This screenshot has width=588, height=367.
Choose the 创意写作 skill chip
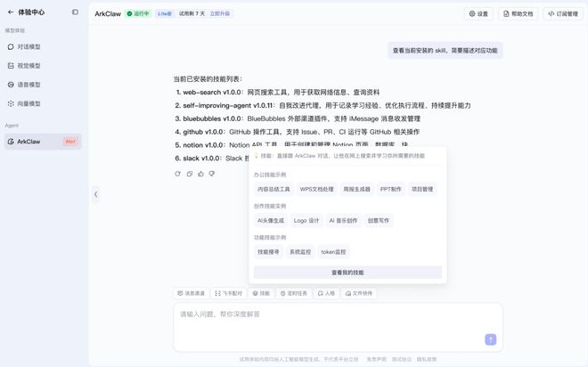click(x=379, y=221)
